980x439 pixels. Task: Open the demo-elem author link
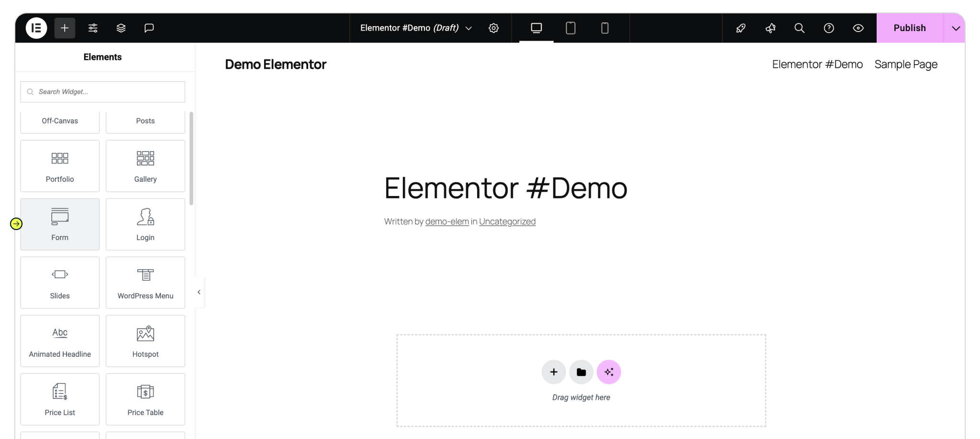point(447,221)
